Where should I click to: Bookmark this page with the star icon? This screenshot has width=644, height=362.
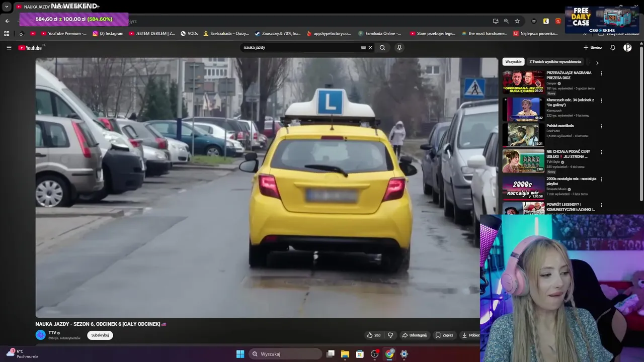(x=517, y=21)
